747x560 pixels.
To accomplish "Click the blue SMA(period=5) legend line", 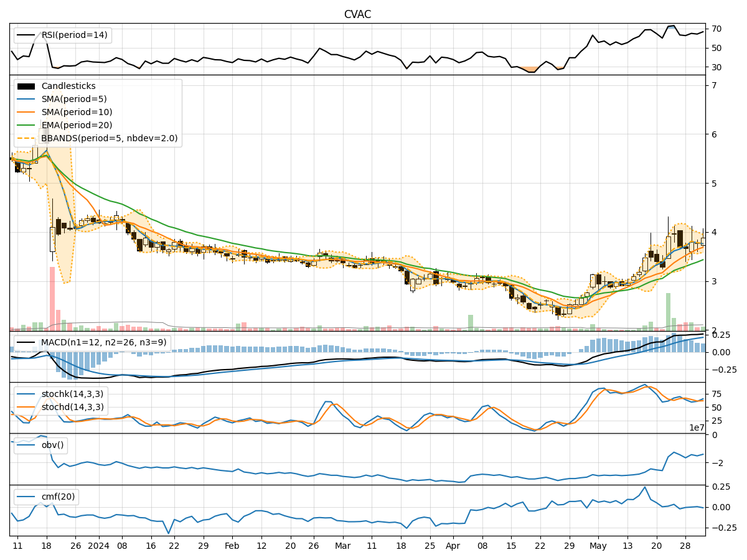I will [27, 100].
